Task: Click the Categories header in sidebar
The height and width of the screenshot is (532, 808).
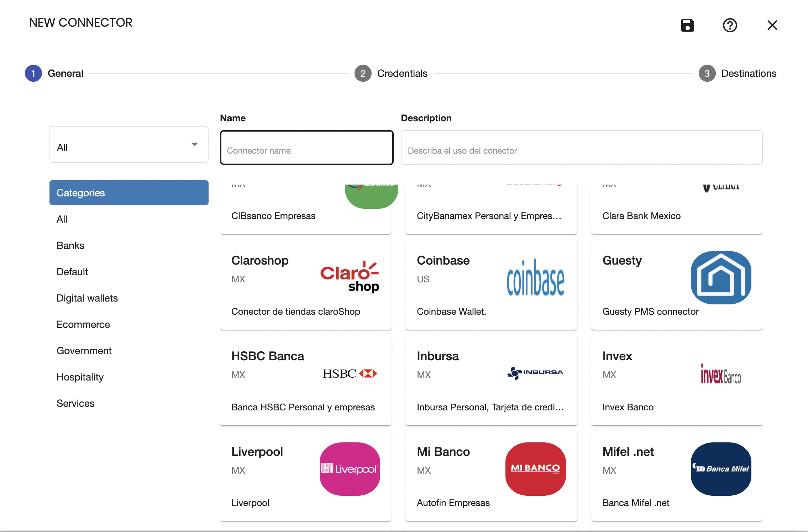Action: (x=129, y=193)
